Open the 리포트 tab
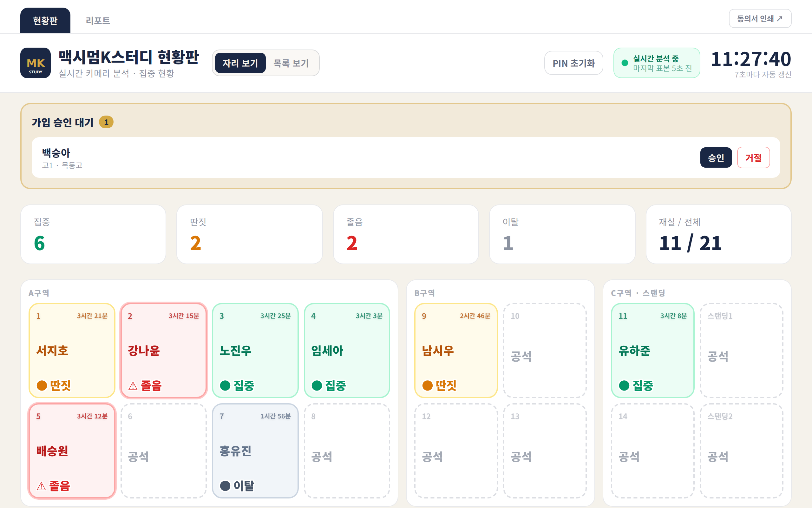This screenshot has width=812, height=508. 98,21
